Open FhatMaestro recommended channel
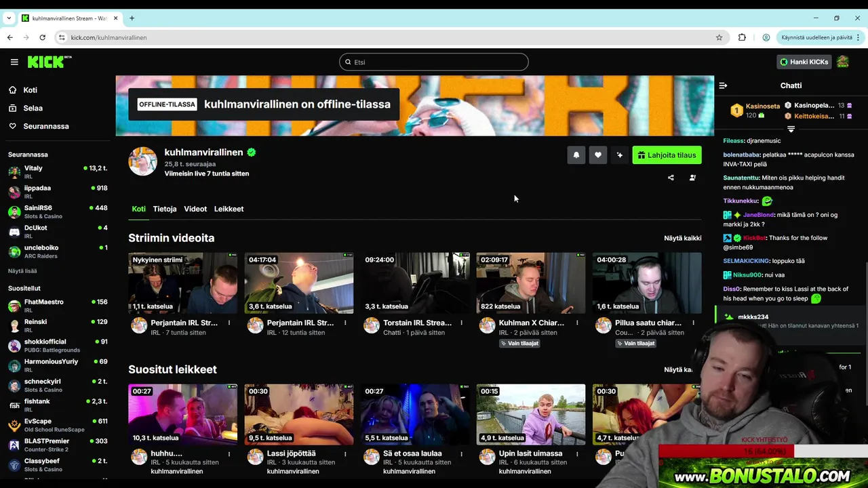The image size is (868, 488). [58, 306]
